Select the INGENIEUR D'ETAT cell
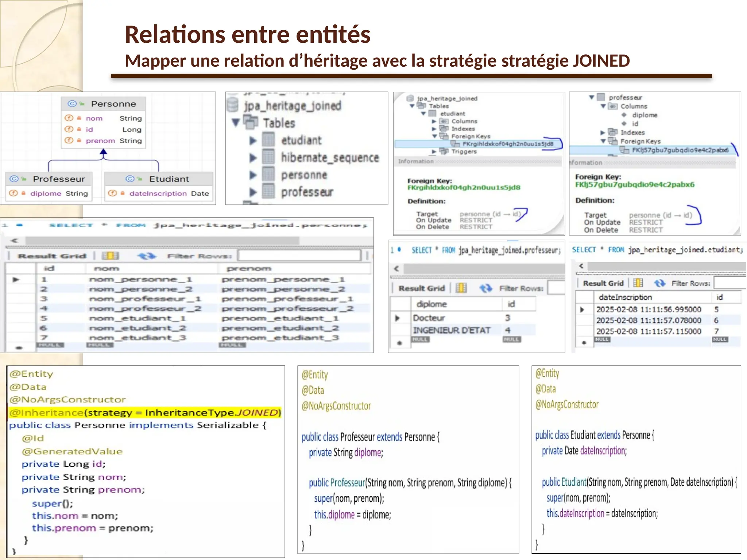This screenshot has height=560, width=747. point(452,330)
